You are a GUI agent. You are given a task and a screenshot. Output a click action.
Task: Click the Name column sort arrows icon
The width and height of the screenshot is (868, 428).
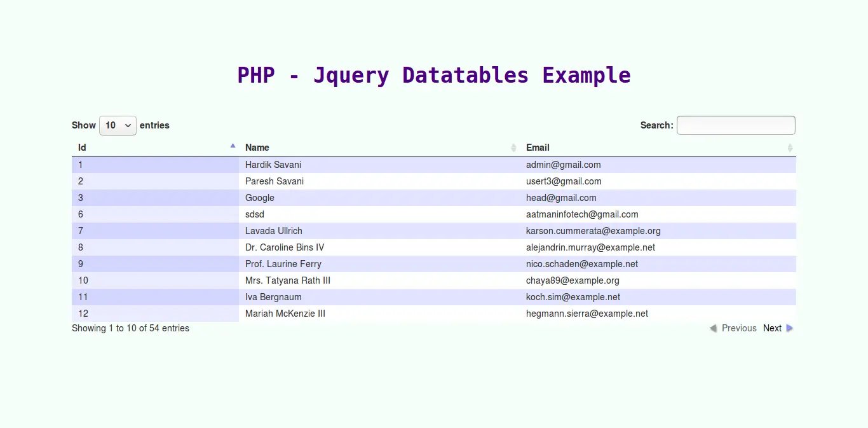[513, 148]
